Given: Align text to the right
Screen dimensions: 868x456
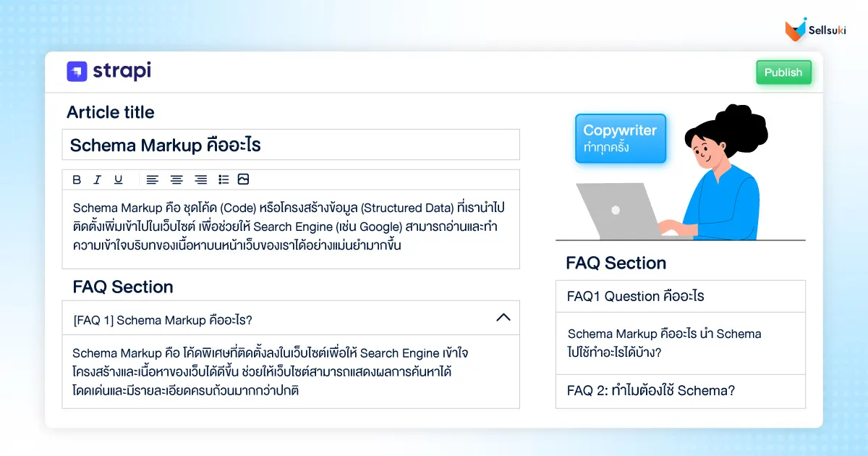Looking at the screenshot, I should [x=200, y=179].
